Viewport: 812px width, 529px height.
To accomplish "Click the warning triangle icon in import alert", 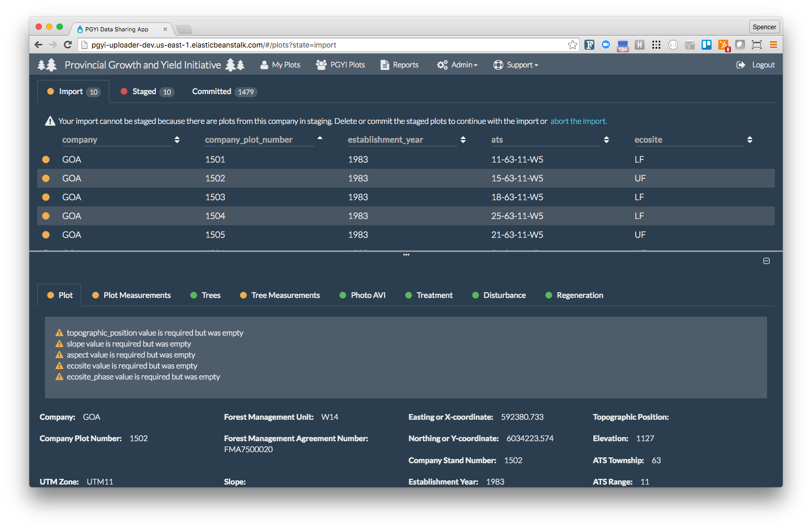I will (50, 121).
